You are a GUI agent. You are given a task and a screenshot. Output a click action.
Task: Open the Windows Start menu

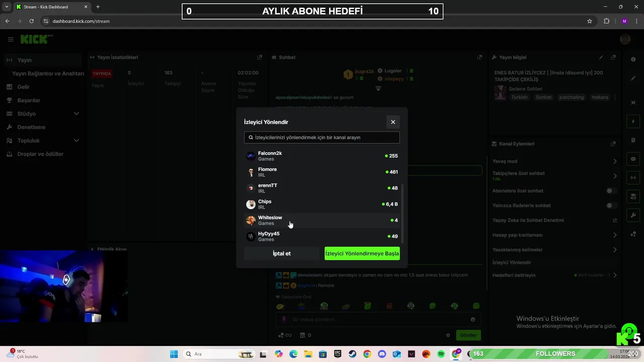(x=174, y=354)
